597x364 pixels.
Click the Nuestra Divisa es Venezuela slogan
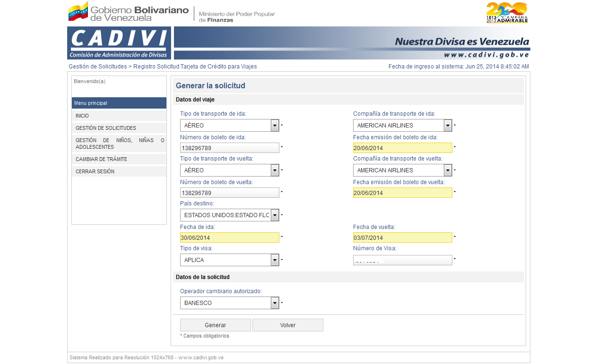click(x=462, y=42)
